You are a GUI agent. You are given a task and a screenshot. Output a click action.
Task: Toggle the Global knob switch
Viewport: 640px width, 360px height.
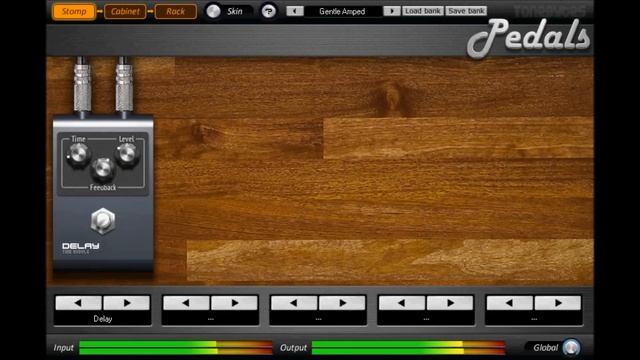point(571,347)
